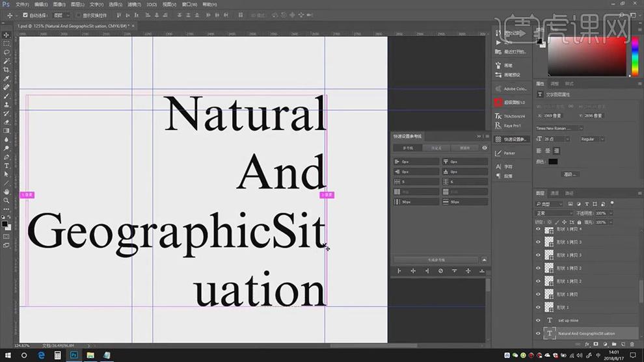Hide the 'set up mine' text layer
The height and width of the screenshot is (362, 644).
click(538, 320)
